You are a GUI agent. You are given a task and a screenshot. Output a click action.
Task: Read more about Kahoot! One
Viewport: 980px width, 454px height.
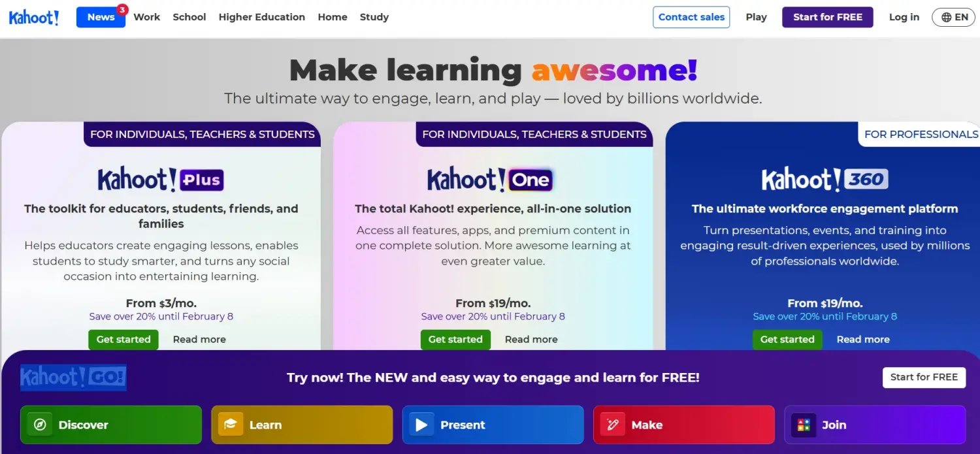[531, 340]
